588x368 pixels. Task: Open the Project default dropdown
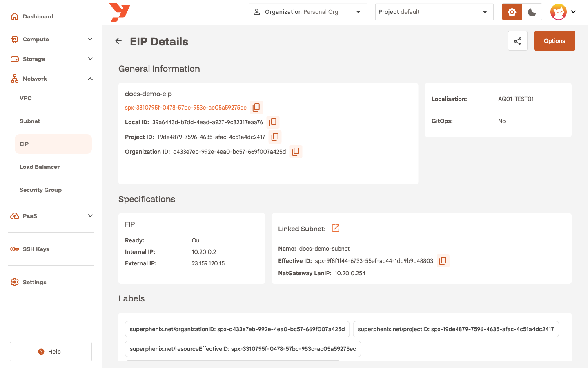click(434, 12)
